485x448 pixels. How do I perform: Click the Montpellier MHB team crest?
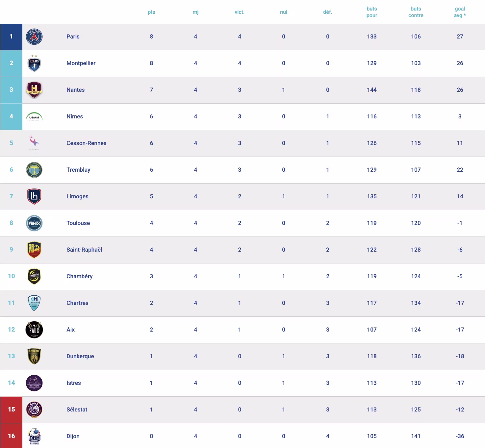34,63
